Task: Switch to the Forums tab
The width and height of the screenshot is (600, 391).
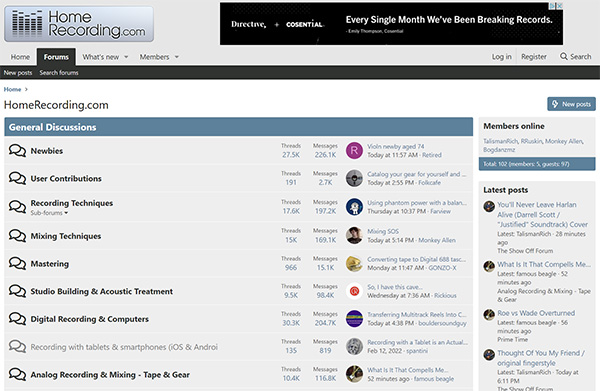Action: 56,57
